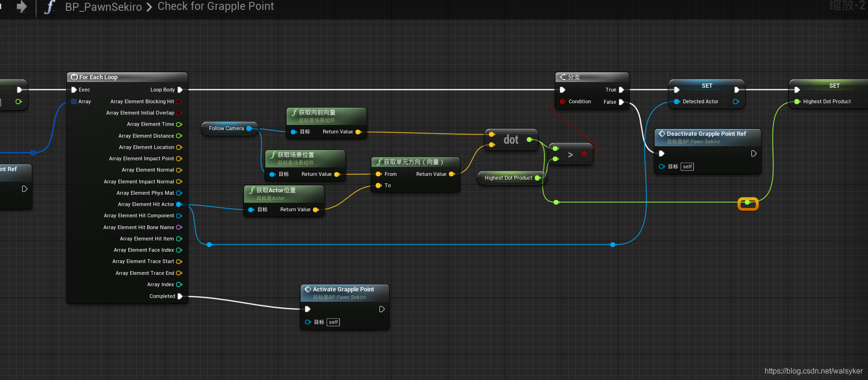The width and height of the screenshot is (868, 380).
Task: Click the function icon beside BP_PawnSekiro
Action: tap(50, 7)
